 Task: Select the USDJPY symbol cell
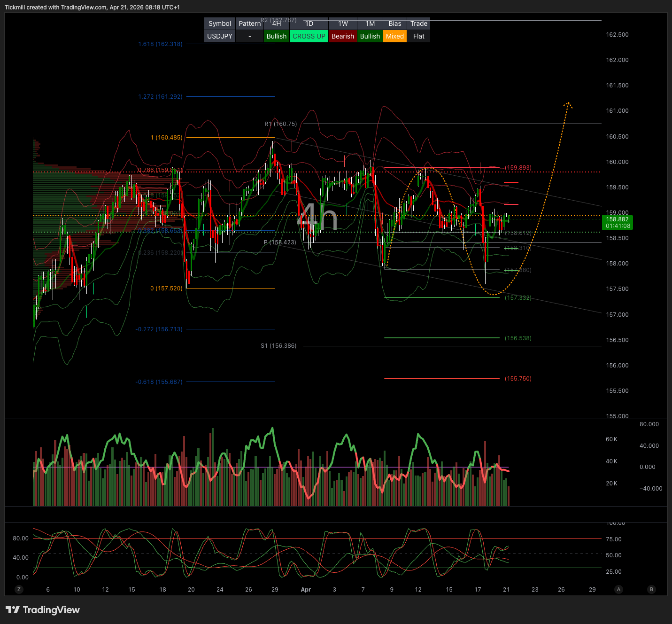[220, 36]
